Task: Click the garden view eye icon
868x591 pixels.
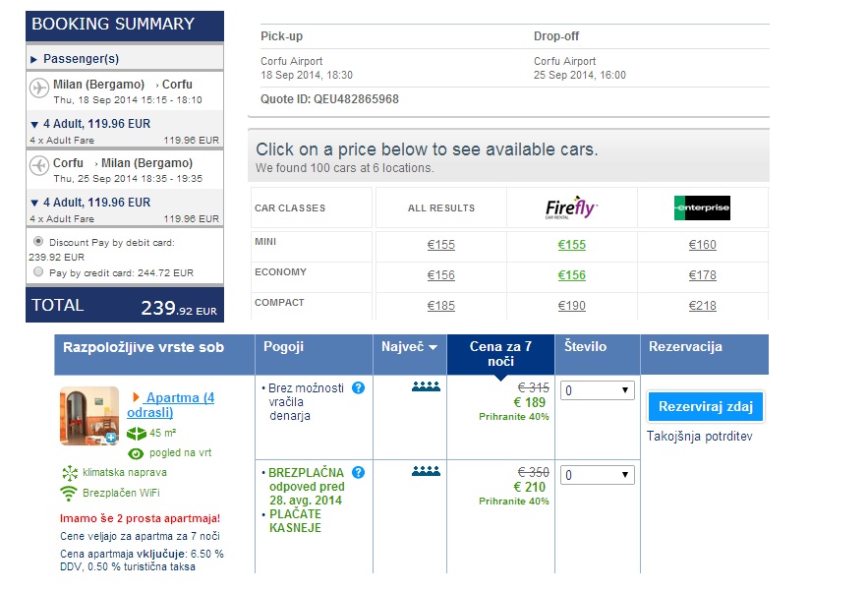Action: (x=136, y=453)
